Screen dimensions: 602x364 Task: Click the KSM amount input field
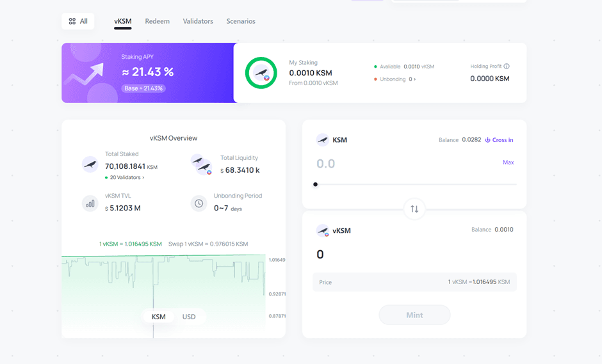pyautogui.click(x=384, y=164)
